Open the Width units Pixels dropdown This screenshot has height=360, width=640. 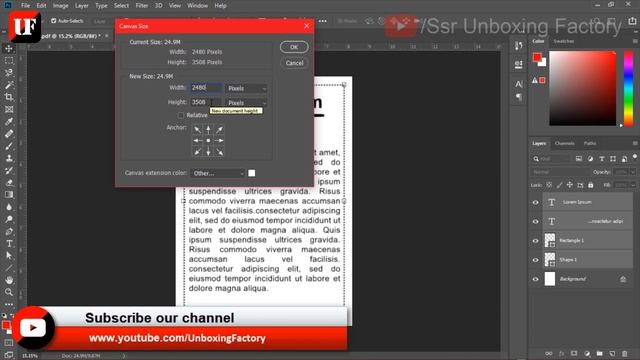(247, 88)
